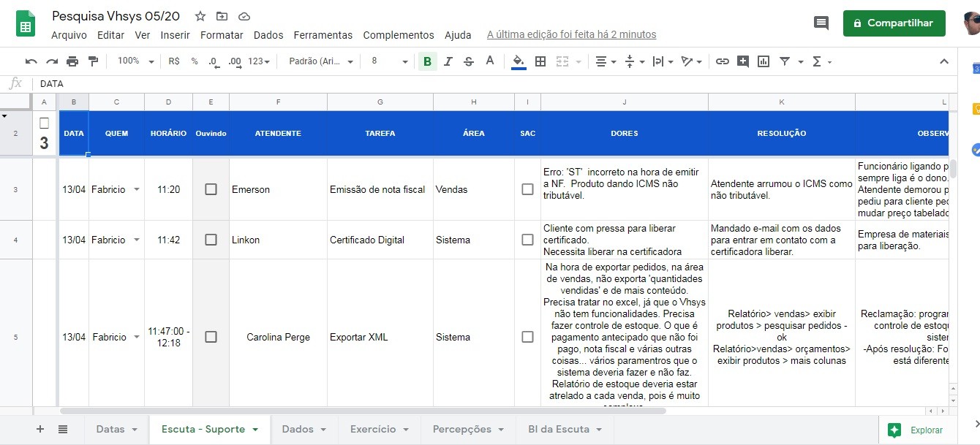Toggle Ouvindo checkbox in Emerson row

click(211, 189)
